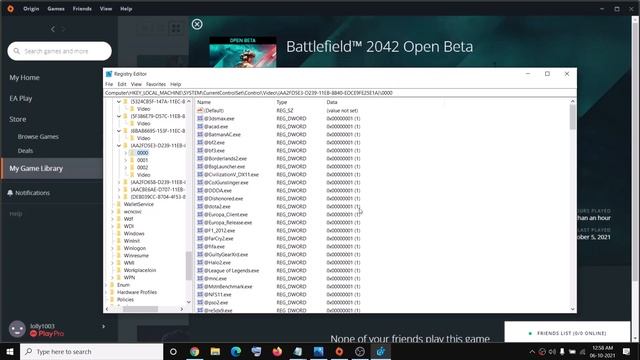Open the Store section
The height and width of the screenshot is (360, 640).
(18, 119)
